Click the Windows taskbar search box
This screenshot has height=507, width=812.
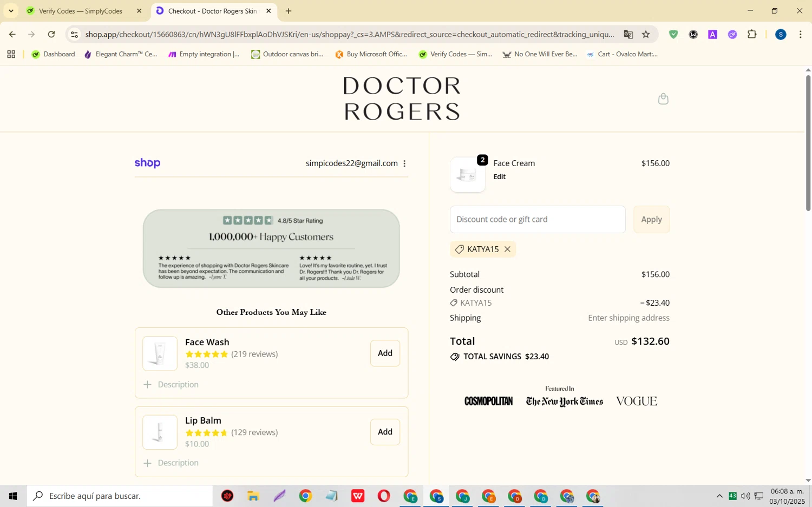coord(120,496)
